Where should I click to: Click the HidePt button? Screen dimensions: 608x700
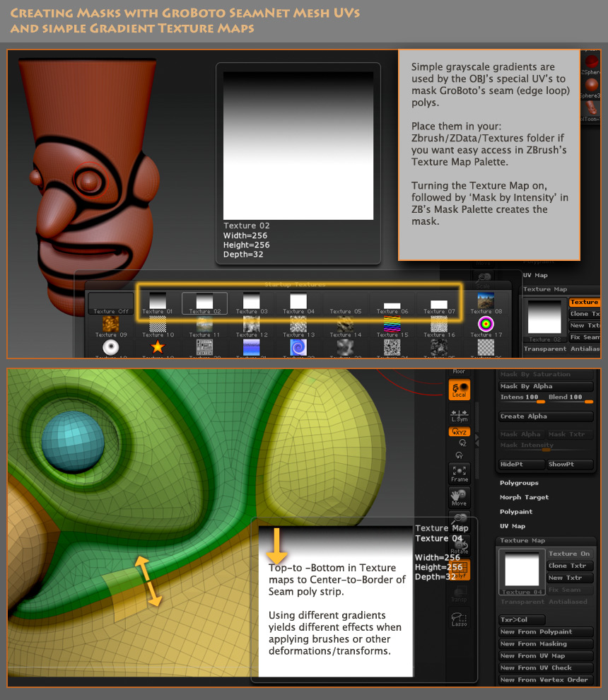522,465
